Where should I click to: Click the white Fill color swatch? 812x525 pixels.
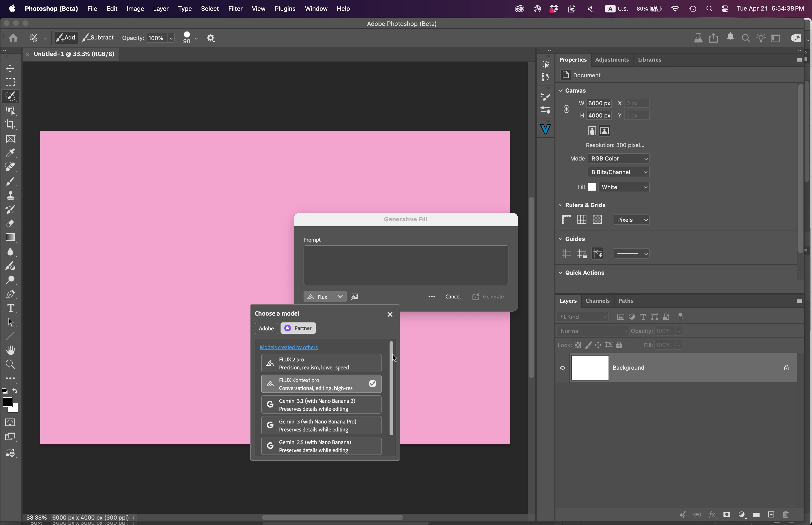[592, 187]
